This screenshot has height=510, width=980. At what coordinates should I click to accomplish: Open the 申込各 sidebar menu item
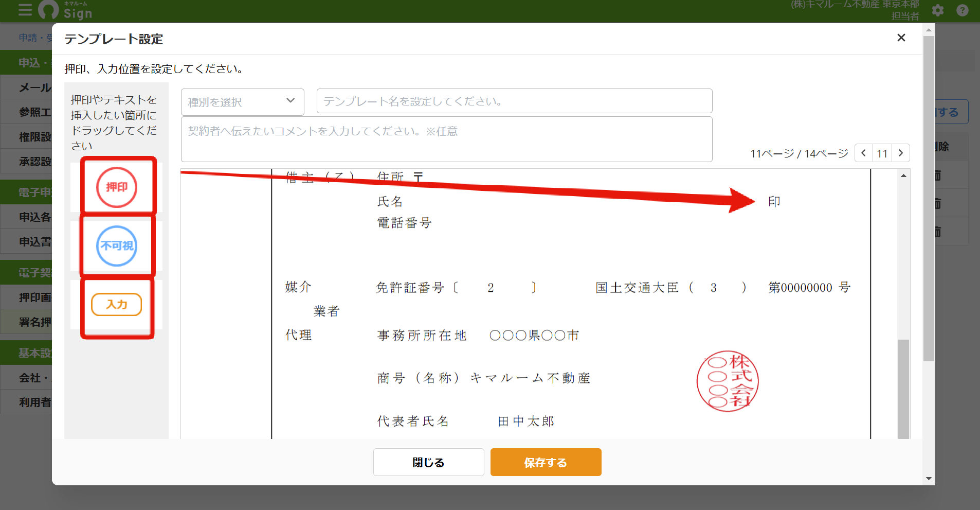click(x=26, y=217)
